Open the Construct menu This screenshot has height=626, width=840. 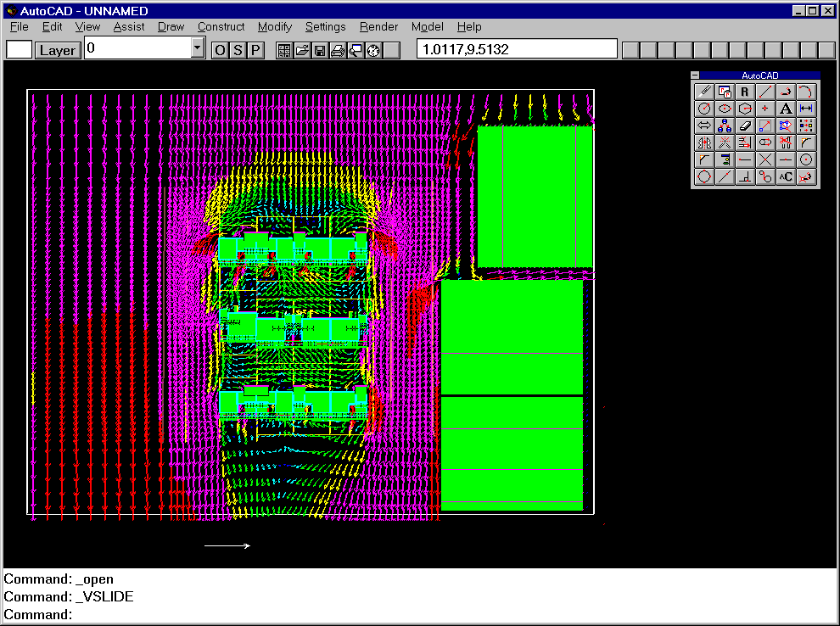[x=221, y=27]
